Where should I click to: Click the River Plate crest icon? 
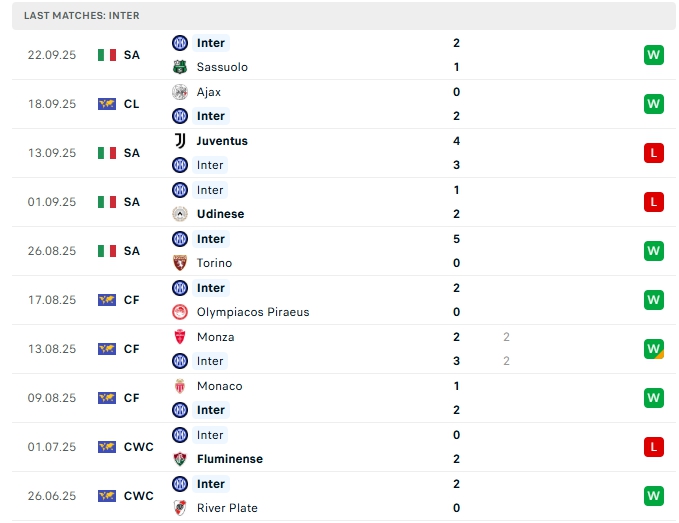pyautogui.click(x=180, y=508)
